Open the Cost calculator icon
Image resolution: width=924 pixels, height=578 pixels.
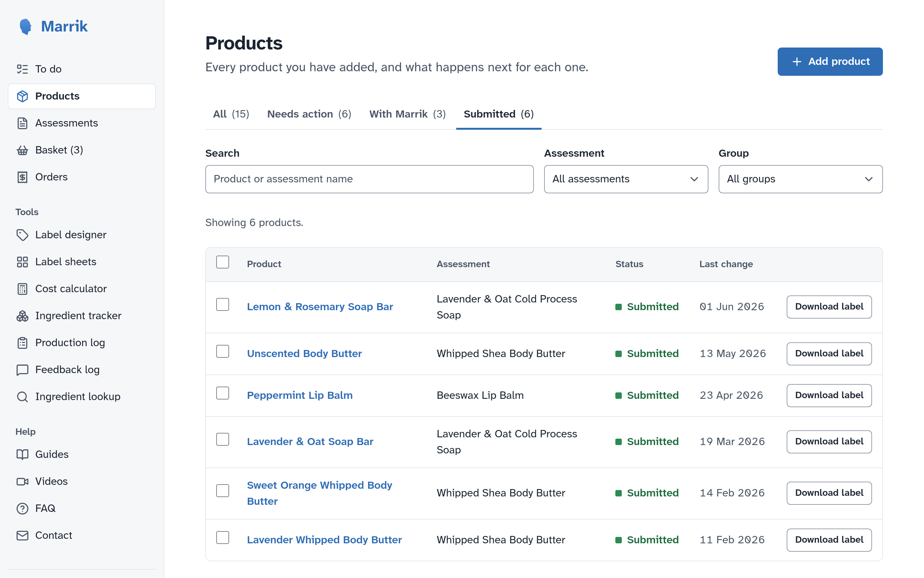(22, 289)
